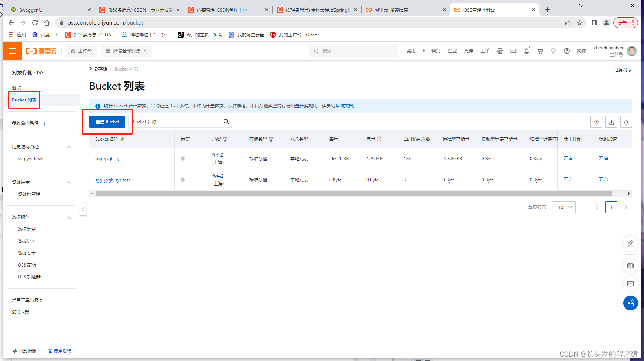Image resolution: width=644 pixels, height=361 pixels.
Task: Click the ICP filing header link
Action: (431, 51)
